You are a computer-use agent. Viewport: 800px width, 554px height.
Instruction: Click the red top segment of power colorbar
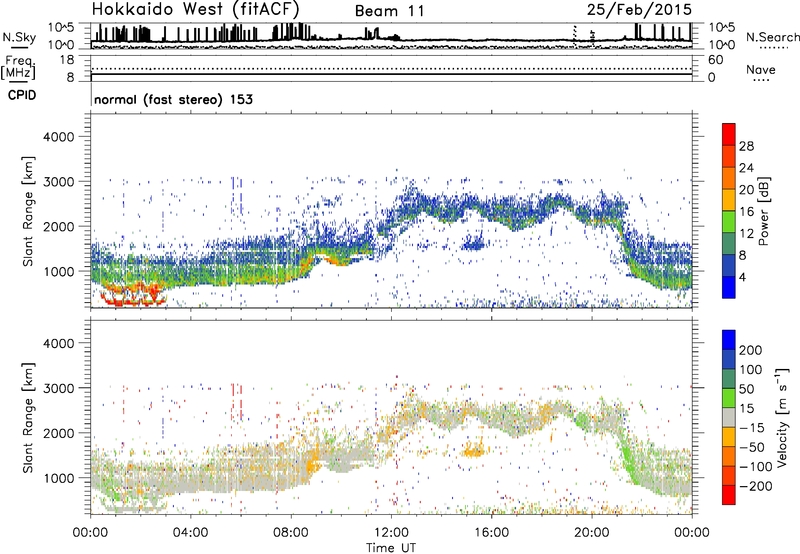(x=729, y=135)
